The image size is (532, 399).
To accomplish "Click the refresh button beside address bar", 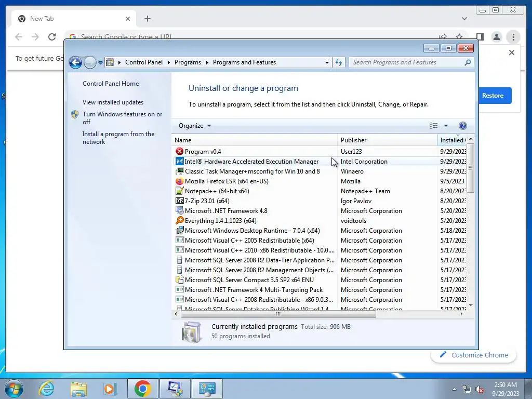I will point(339,62).
